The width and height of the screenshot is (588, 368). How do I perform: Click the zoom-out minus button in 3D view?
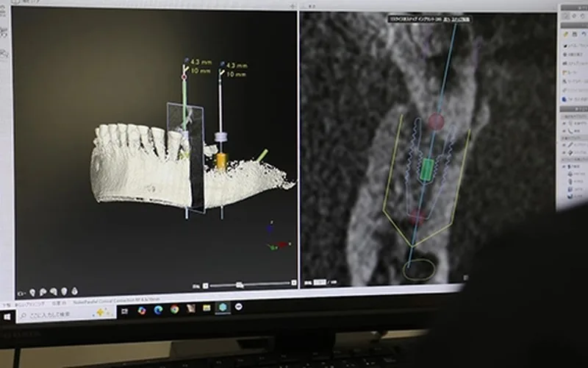[205, 286]
